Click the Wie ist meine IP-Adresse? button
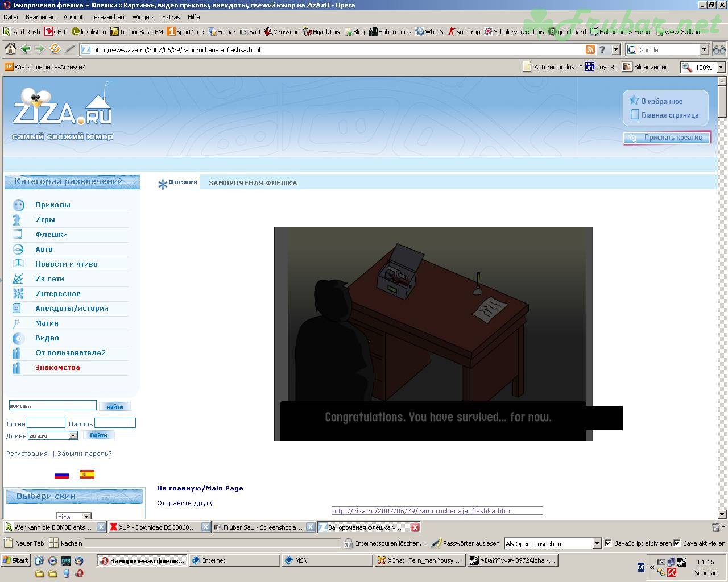 (45, 66)
